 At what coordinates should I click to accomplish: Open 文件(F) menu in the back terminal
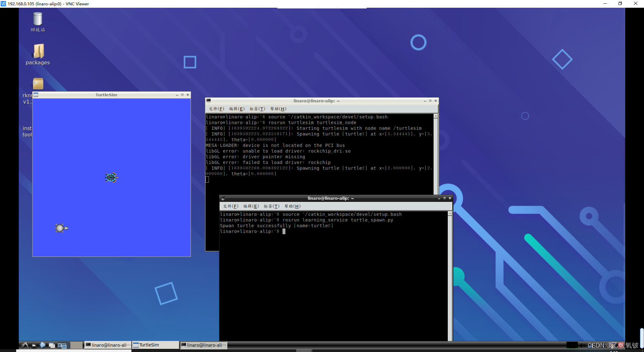[x=216, y=109]
